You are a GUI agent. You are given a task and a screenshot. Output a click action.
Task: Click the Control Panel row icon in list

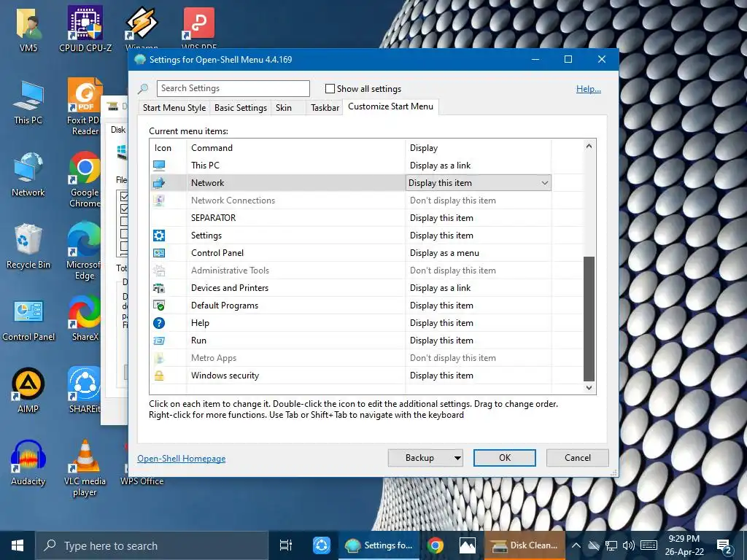(159, 253)
